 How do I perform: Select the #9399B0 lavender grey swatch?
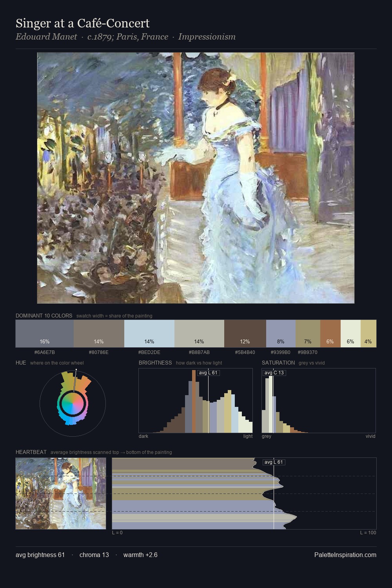tap(281, 334)
